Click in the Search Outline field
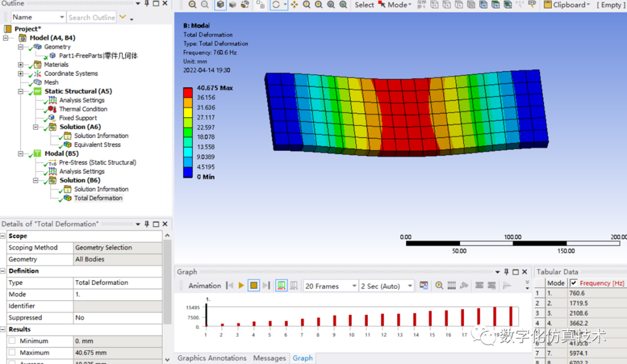627x364 pixels. tap(92, 17)
